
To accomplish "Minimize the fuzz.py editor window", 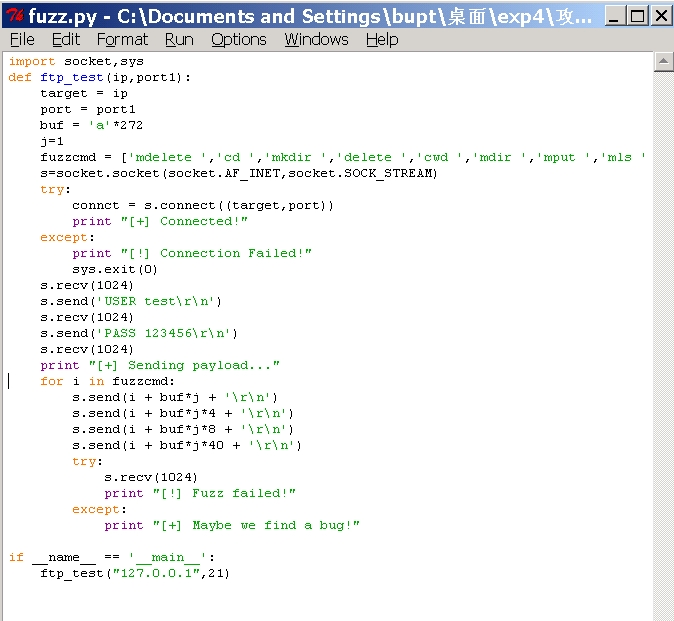I will point(616,15).
